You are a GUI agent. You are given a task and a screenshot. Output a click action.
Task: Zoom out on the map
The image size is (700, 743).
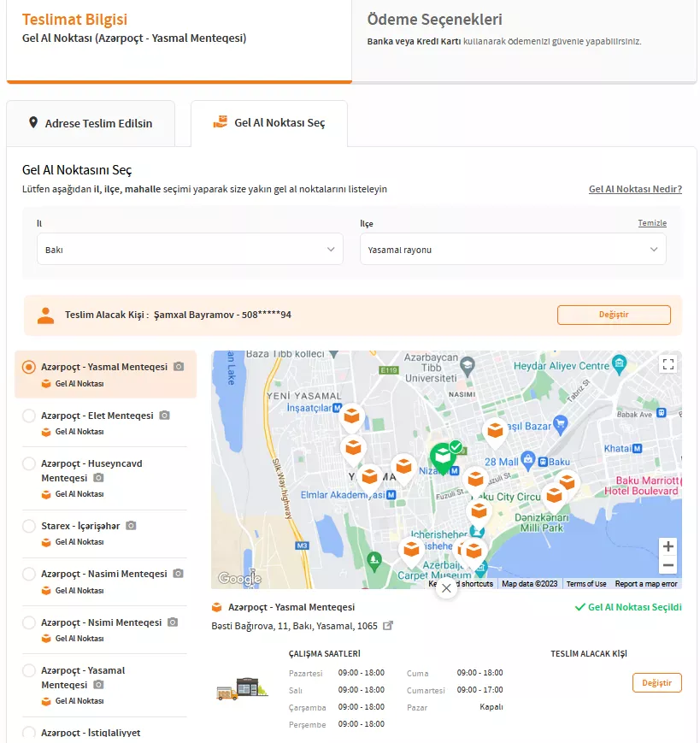tap(668, 566)
